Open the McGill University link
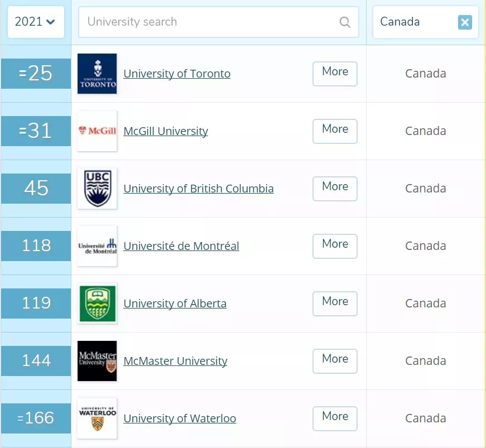Image resolution: width=486 pixels, height=448 pixels. [166, 131]
